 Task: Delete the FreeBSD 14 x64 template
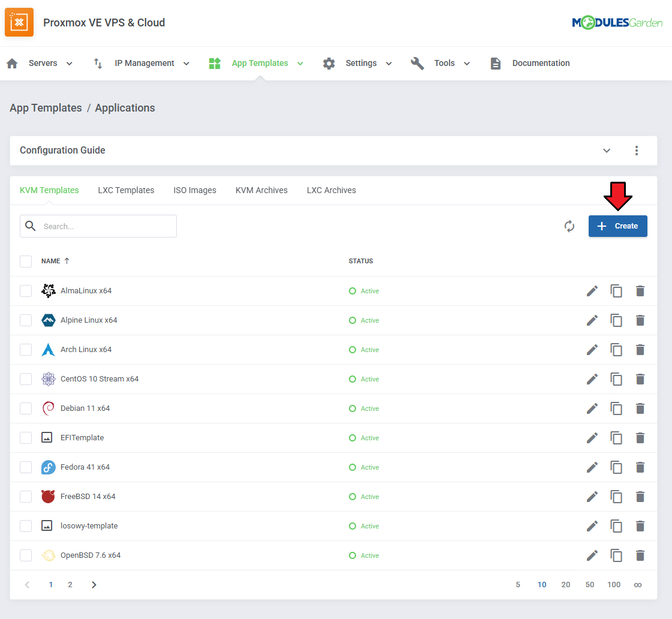(640, 497)
